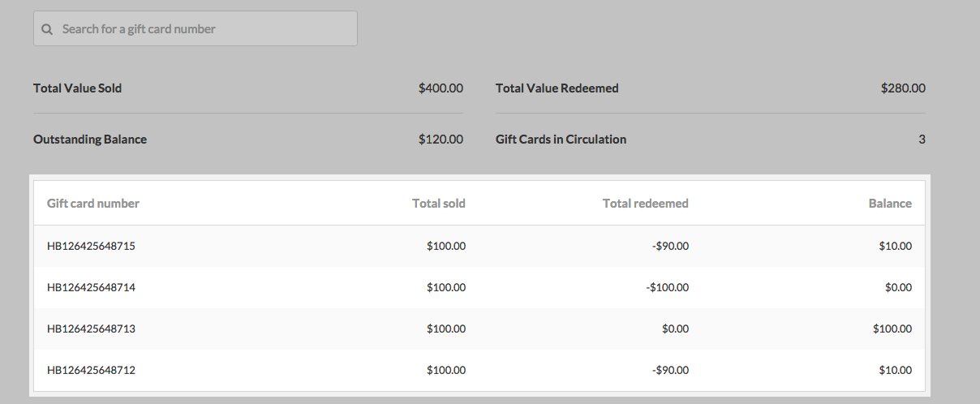This screenshot has height=404, width=980.
Task: Open gift card HB126425648713
Action: [92, 329]
